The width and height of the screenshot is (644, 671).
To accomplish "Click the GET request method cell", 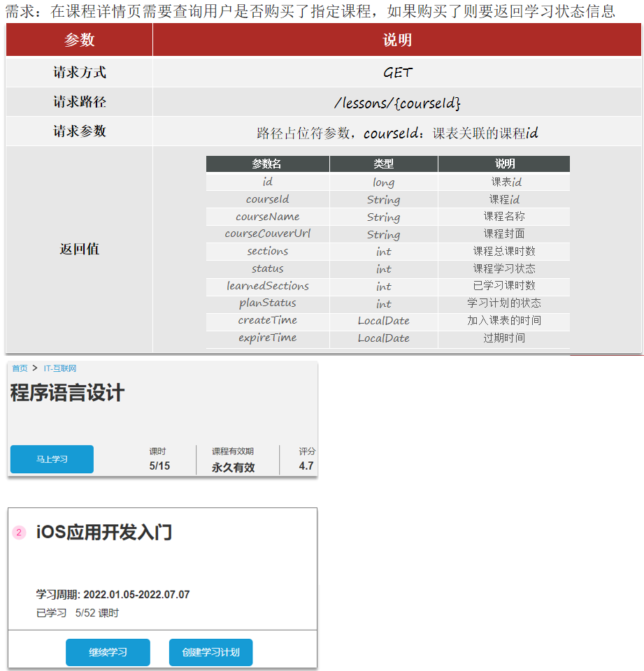I will (x=397, y=72).
